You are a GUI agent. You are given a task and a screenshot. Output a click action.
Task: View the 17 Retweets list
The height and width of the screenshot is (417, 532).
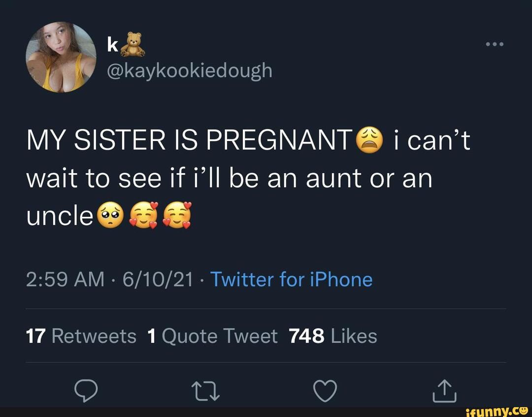pyautogui.click(x=81, y=336)
